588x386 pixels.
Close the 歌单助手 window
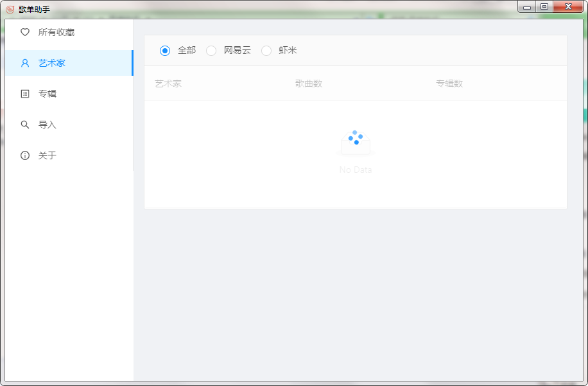point(569,7)
